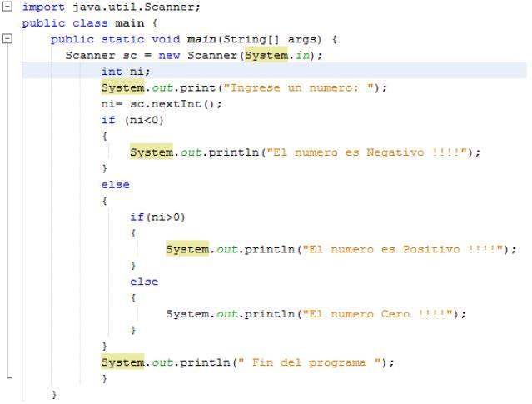Click the 'if (ni<0)' condition
Image resolution: width=532 pixels, height=404 pixels.
coord(132,120)
